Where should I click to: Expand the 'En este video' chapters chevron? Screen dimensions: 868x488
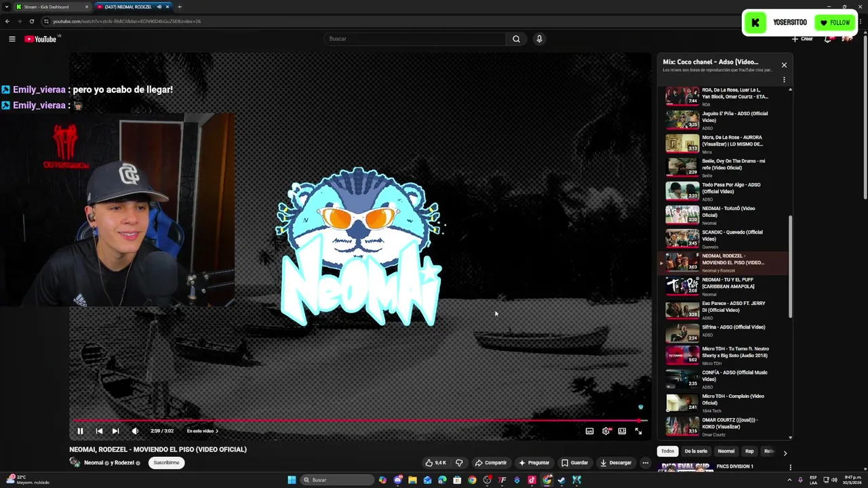tap(217, 431)
